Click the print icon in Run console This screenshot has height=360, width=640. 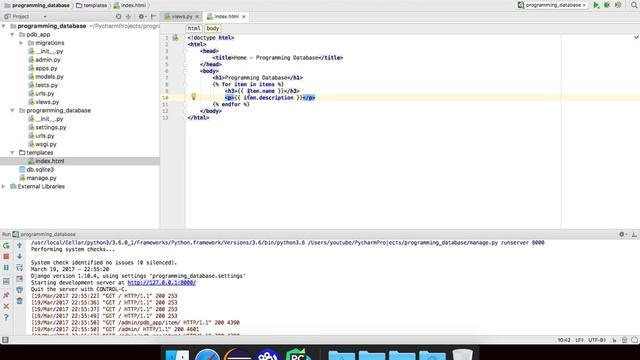(19, 290)
